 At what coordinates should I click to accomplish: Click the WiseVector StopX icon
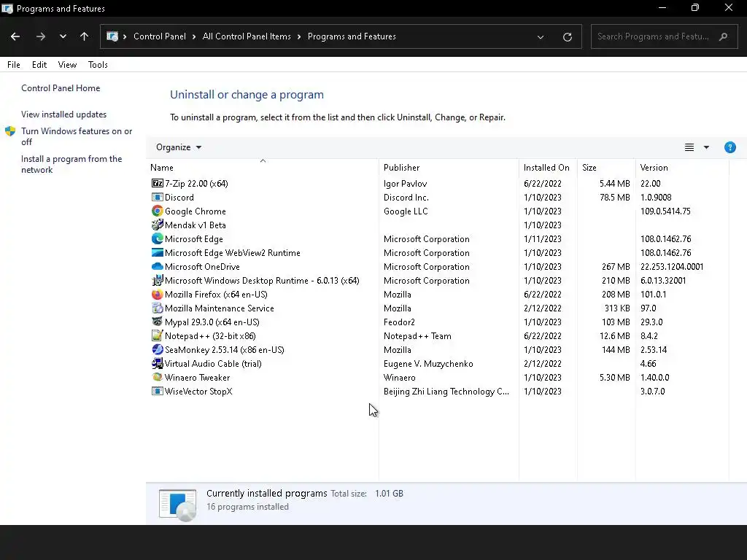(x=158, y=391)
